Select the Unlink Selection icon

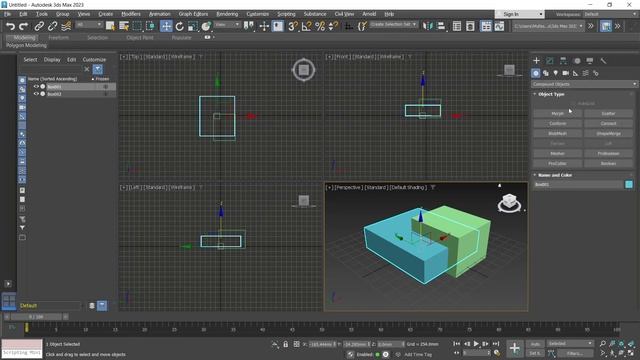(x=52, y=27)
